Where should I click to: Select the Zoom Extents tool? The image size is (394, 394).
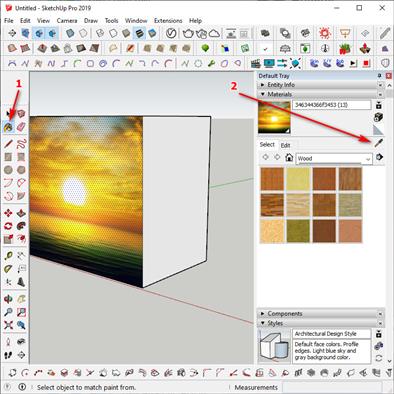pyautogui.click(x=8, y=325)
